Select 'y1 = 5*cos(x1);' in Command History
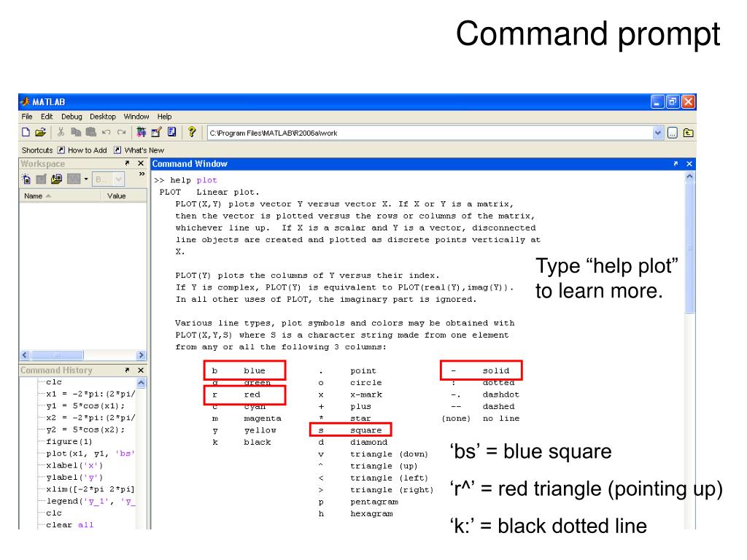 85,405
